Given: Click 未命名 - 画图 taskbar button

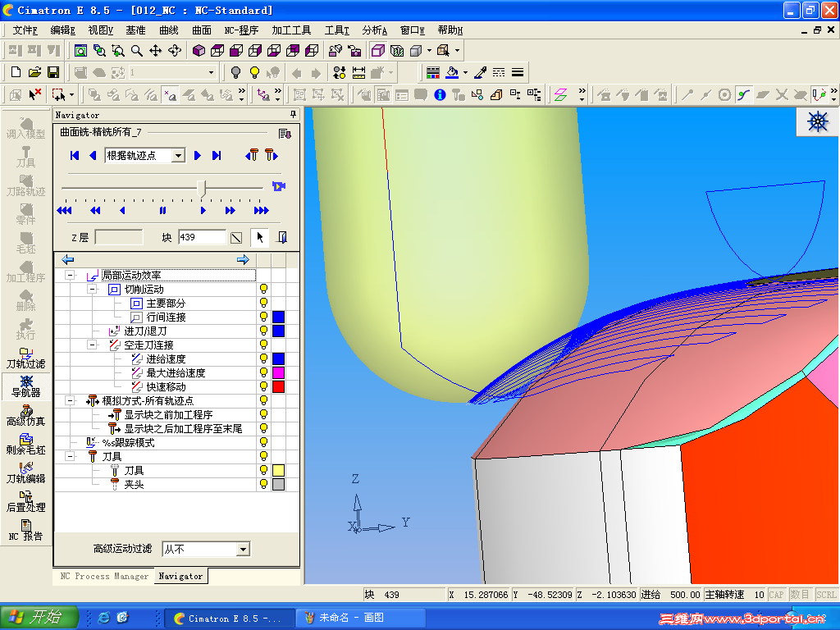Looking at the screenshot, I should pyautogui.click(x=361, y=619).
